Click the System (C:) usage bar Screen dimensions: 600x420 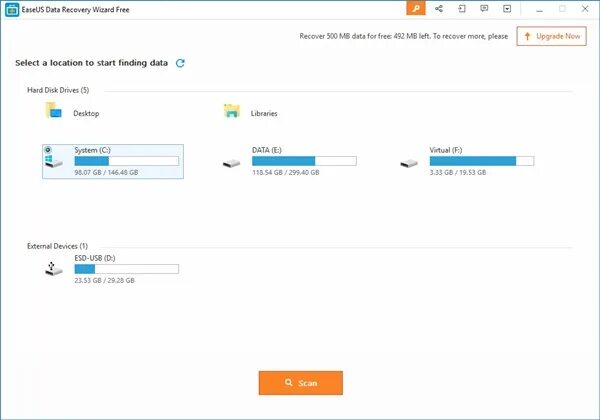[x=127, y=161]
